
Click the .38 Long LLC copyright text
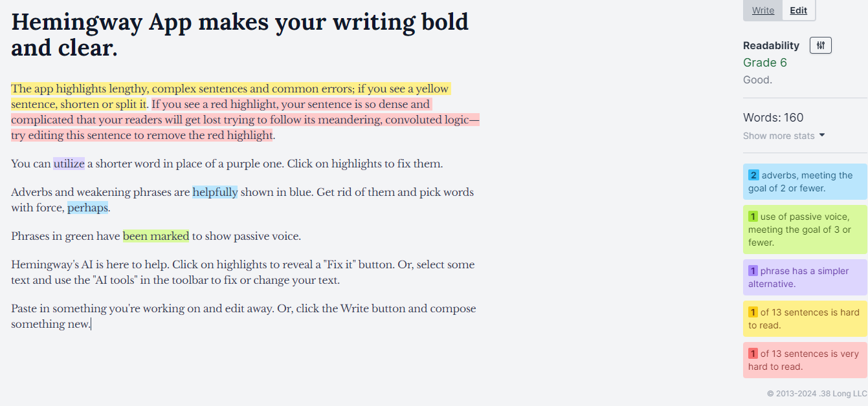(817, 392)
